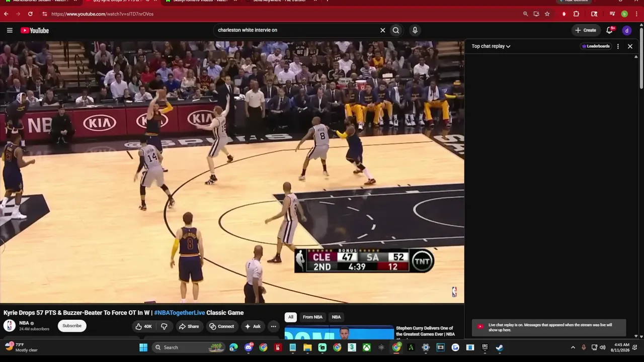The image size is (644, 362).
Task: Open File Explorer from taskbar
Action: coord(307,347)
